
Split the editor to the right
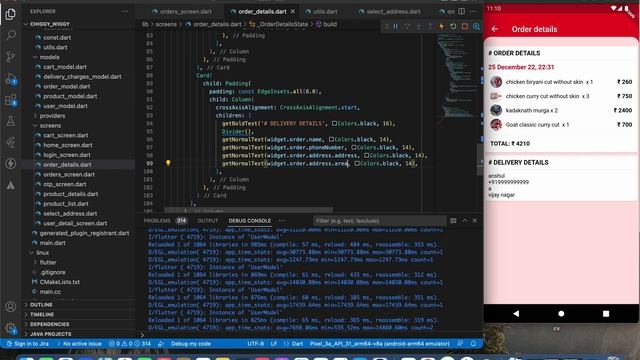(x=462, y=11)
